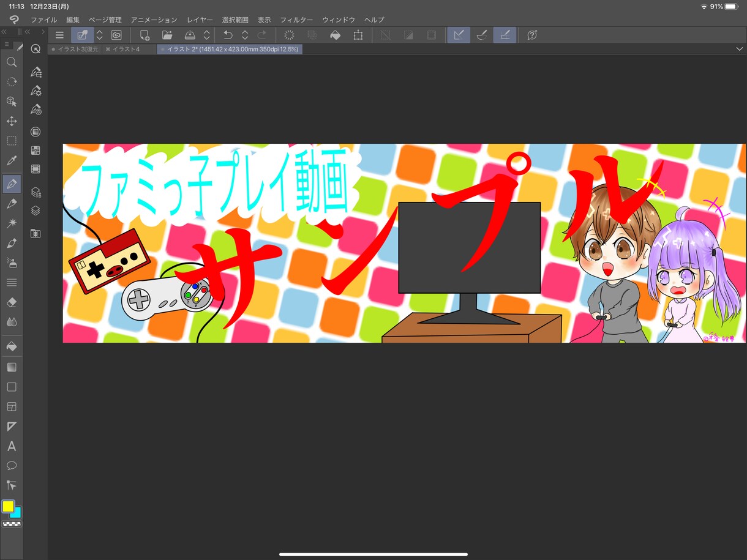Switch to the イラスト3 canvas tab
Screen dimensions: 747x560
(x=74, y=49)
